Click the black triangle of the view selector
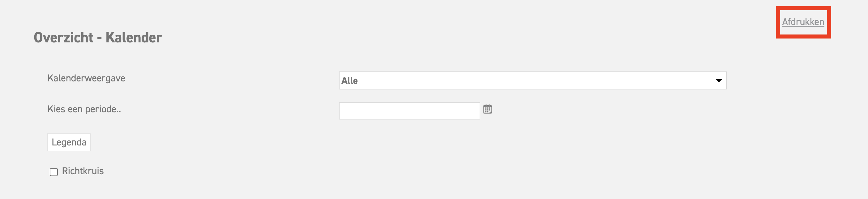The image size is (868, 199). coord(718,80)
